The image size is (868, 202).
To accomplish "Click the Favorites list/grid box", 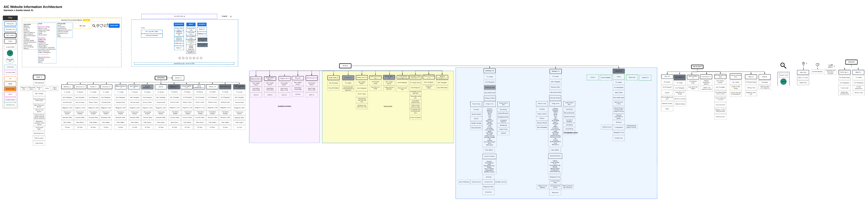I will pyautogui.click(x=817, y=72).
